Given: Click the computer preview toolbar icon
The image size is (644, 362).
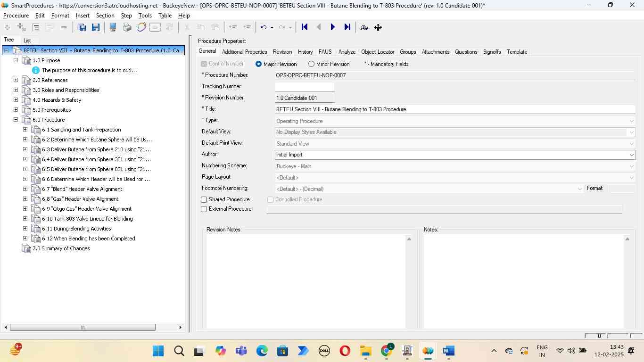Looking at the screenshot, I should pyautogui.click(x=113, y=27).
